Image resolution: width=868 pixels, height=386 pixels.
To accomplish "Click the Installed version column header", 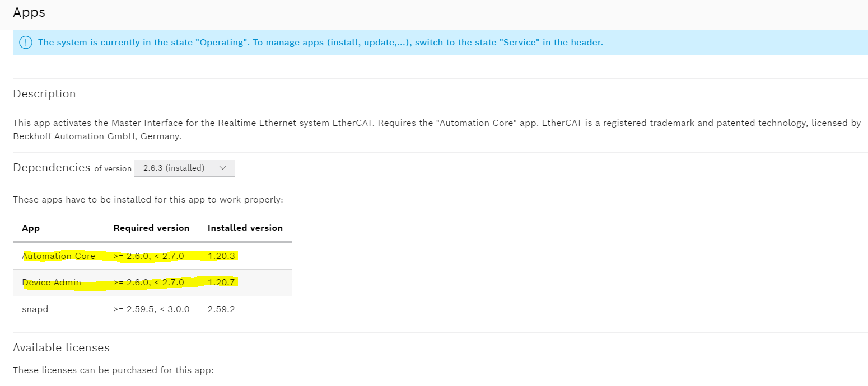I will tap(245, 228).
